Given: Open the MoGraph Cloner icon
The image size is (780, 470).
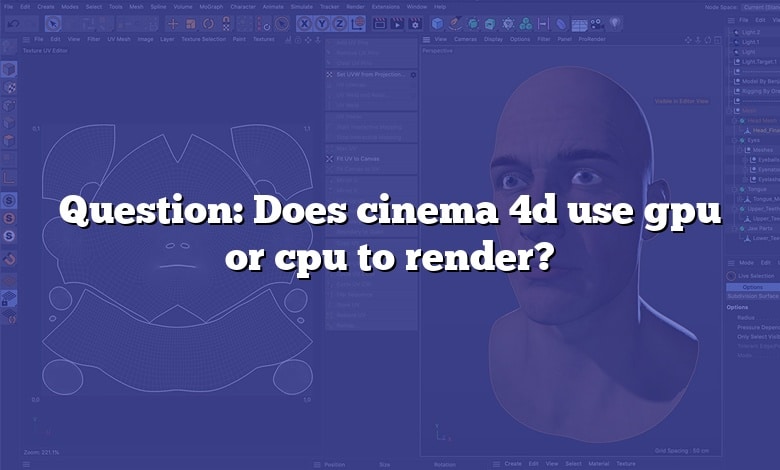Looking at the screenshot, I should [x=525, y=23].
